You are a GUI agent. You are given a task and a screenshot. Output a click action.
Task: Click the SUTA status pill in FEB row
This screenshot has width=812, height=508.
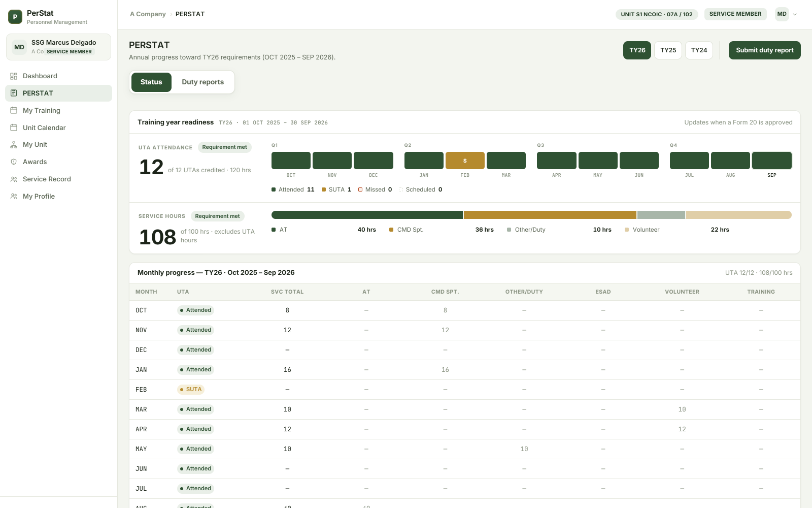(x=191, y=390)
